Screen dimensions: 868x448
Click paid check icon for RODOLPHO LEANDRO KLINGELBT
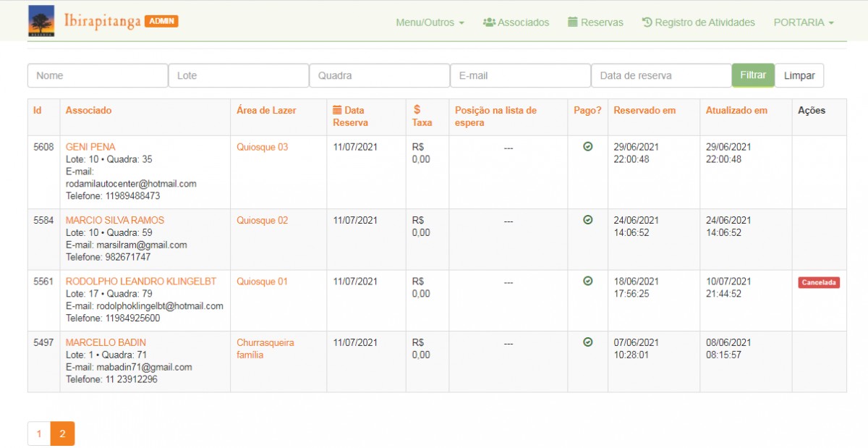pyautogui.click(x=587, y=281)
